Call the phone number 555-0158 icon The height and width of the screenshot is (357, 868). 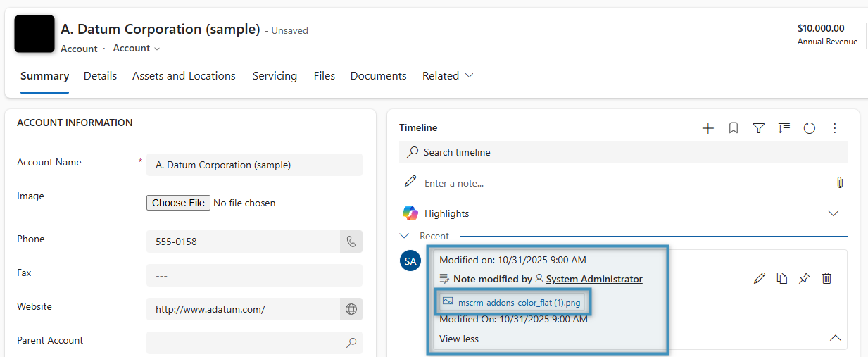(x=351, y=242)
